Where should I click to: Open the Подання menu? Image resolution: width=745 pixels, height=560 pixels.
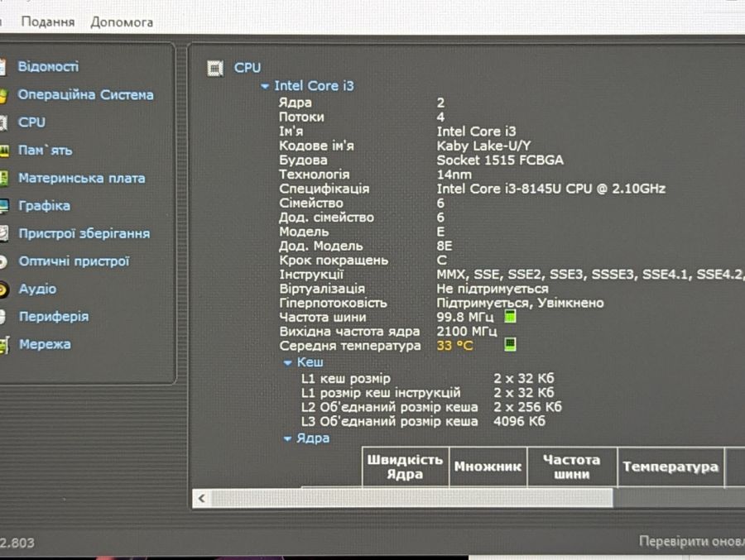pyautogui.click(x=48, y=22)
